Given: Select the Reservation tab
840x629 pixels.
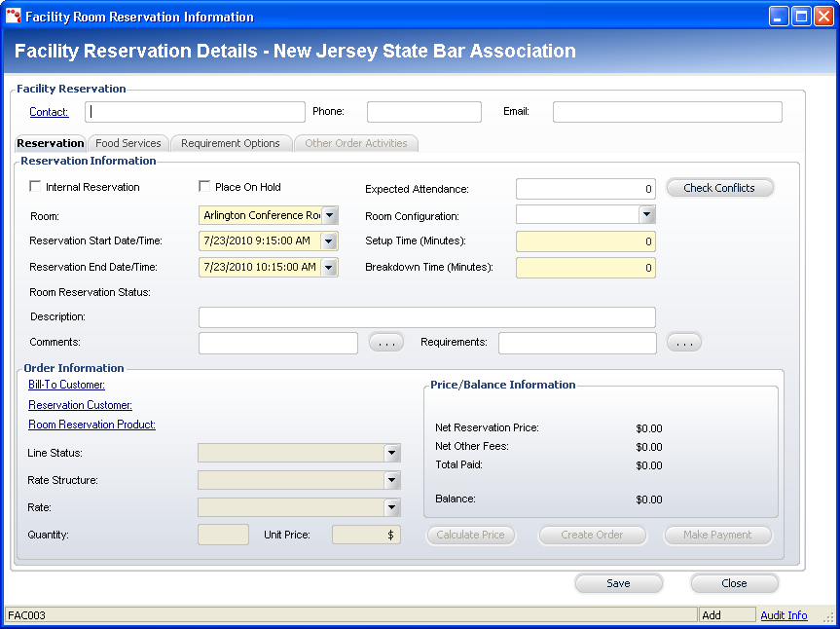Looking at the screenshot, I should (x=51, y=143).
